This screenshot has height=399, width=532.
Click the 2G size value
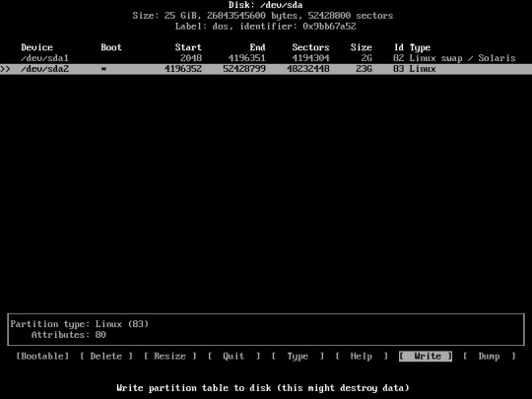[366, 58]
